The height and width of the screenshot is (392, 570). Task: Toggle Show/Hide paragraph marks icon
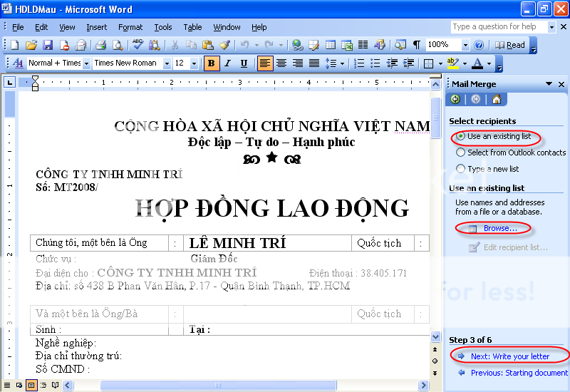click(417, 45)
